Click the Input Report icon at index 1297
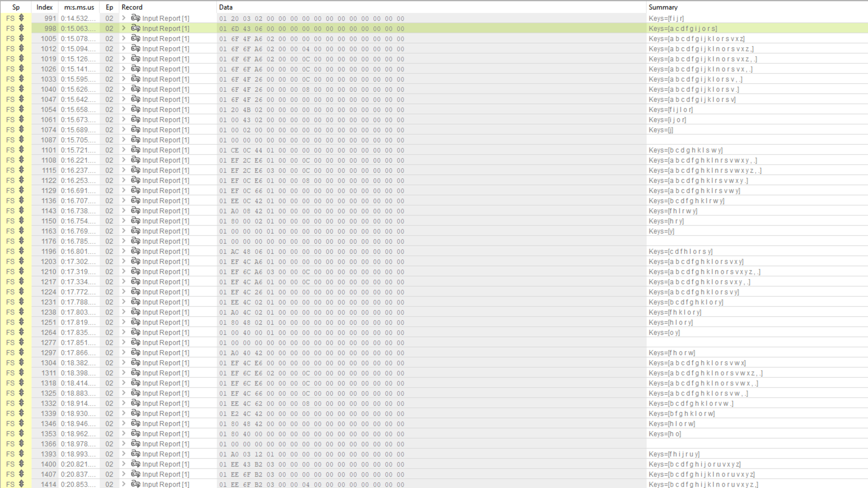The width and height of the screenshot is (868, 488). click(135, 353)
